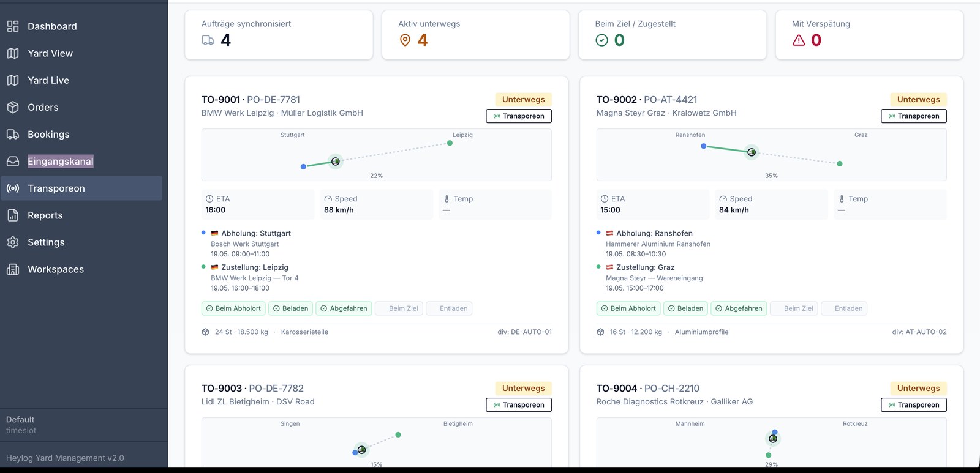Select the Beim Abholort step for TO-9001
The width and height of the screenshot is (980, 473).
pyautogui.click(x=233, y=308)
